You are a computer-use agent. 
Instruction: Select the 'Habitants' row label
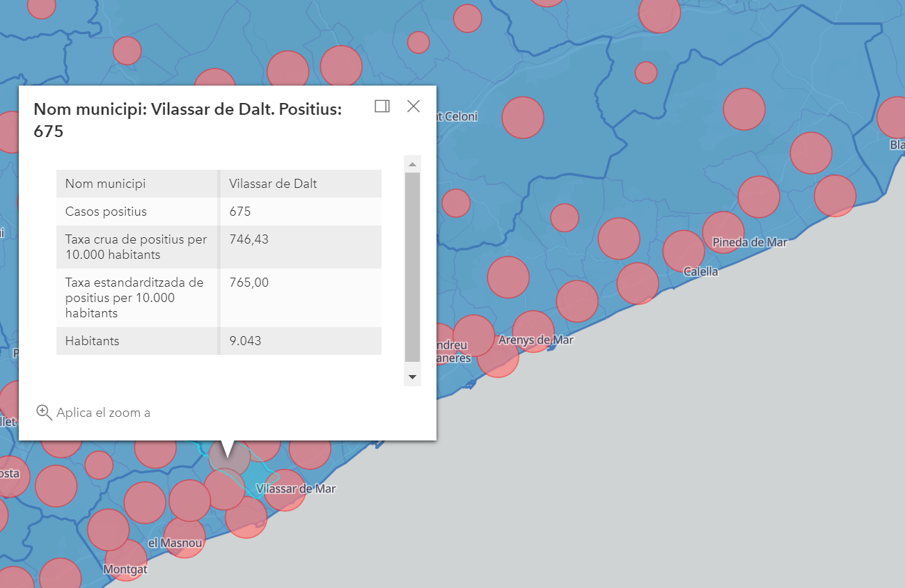(92, 341)
